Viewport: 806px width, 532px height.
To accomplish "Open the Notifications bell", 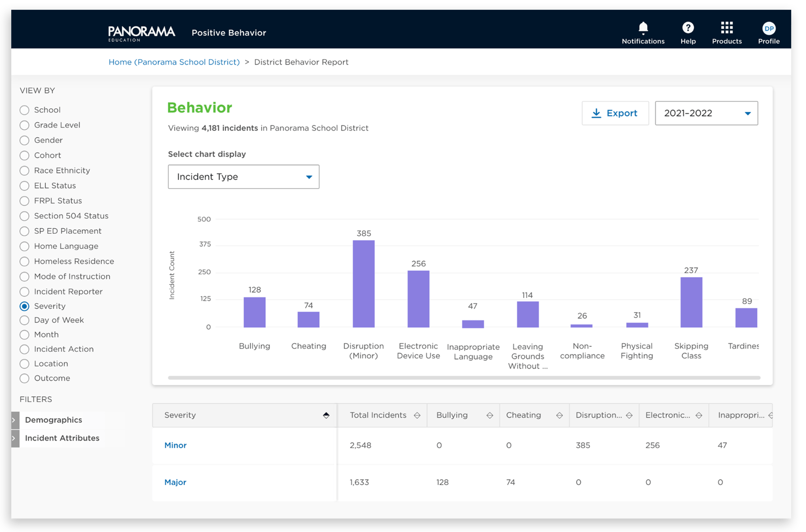I will [643, 28].
